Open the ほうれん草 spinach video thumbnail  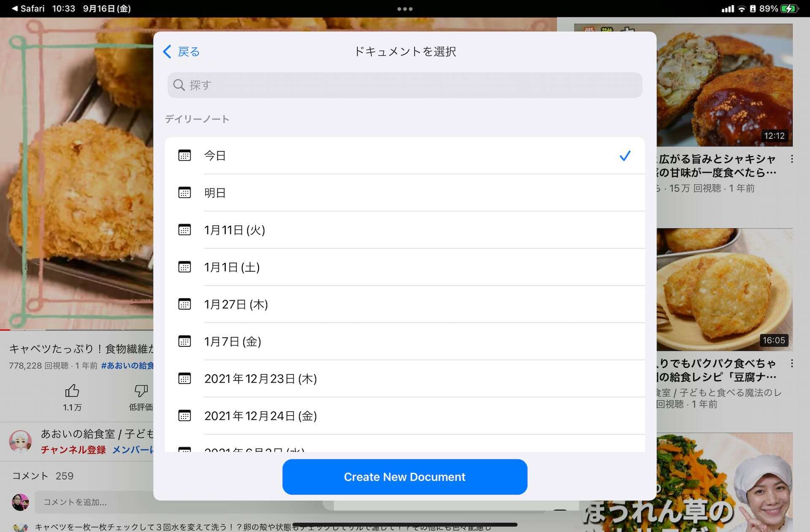point(687,482)
